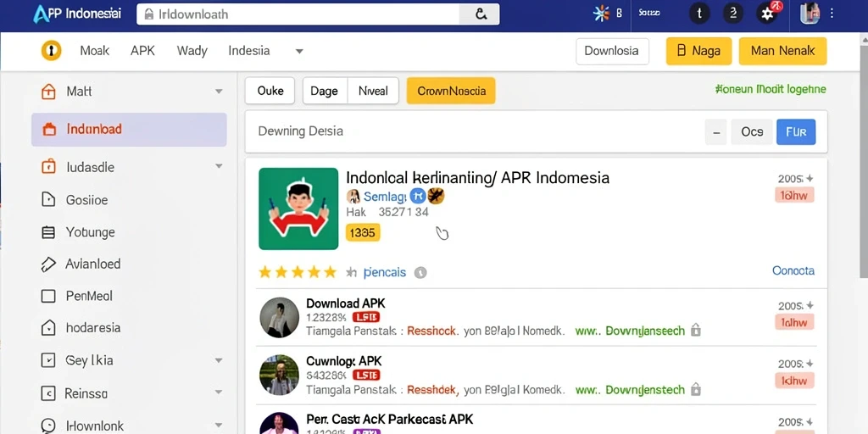This screenshot has height=434, width=868.
Task: Click the yellow keyhole logo icon
Action: pos(52,51)
